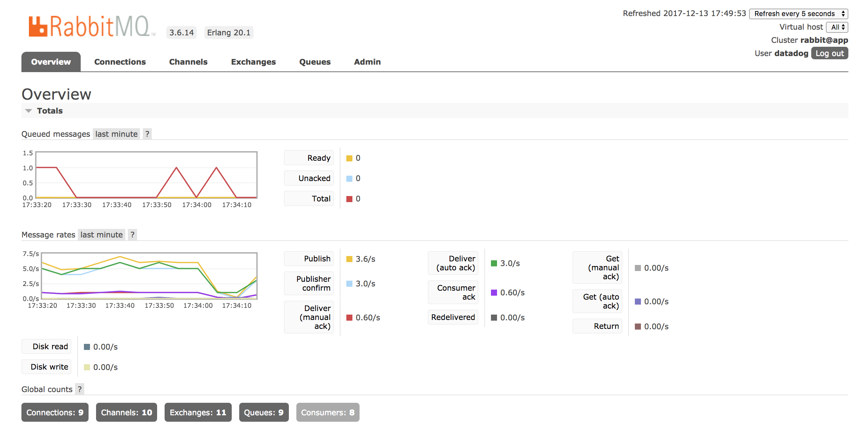Switch to the Connections tab
Viewport: 868px width, 431px height.
click(120, 61)
